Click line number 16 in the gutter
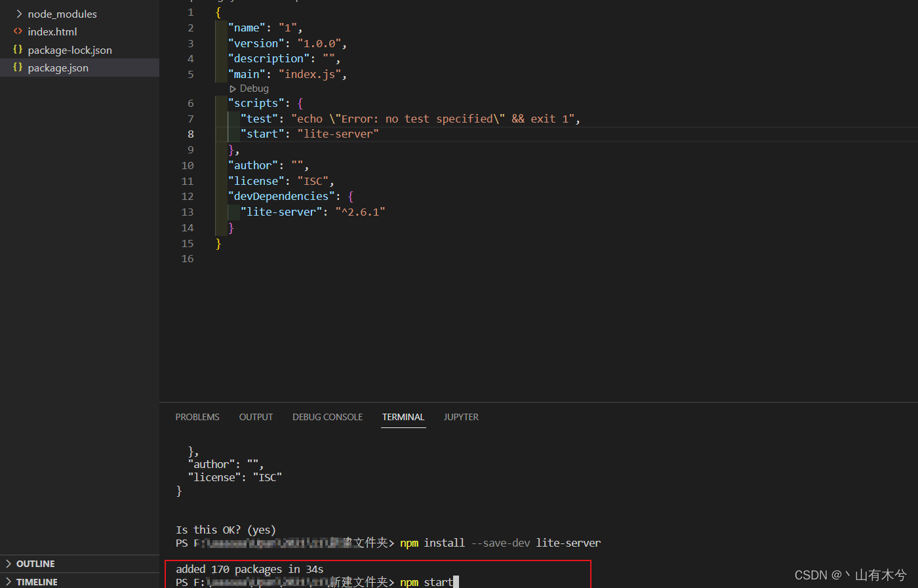The width and height of the screenshot is (918, 588). coord(188,259)
